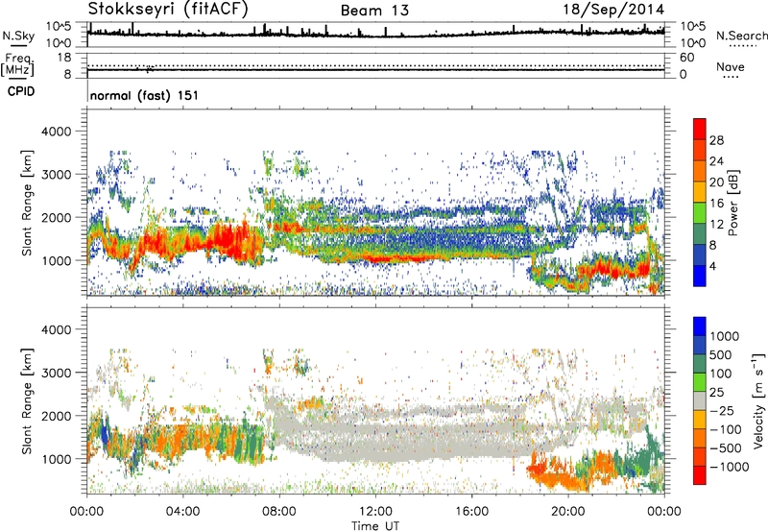Click the power colorbar's blue bottom segment
Screen dimensions: 768x532
tap(700, 276)
